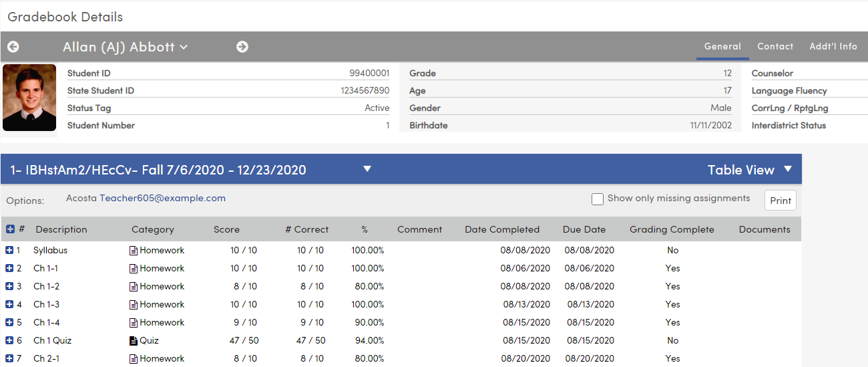The image size is (868, 367).
Task: Expand the Ch 2-1 assignment row
Action: (9, 358)
